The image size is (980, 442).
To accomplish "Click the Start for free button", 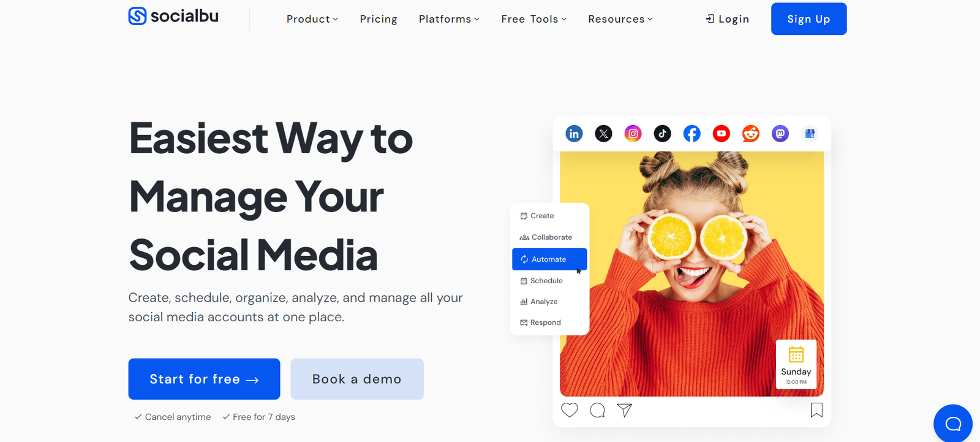I will [x=204, y=379].
